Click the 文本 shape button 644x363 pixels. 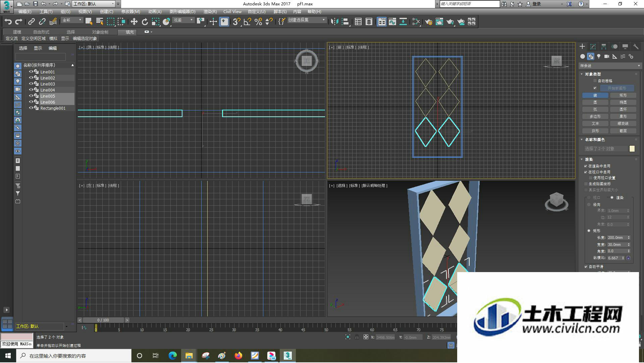click(595, 123)
